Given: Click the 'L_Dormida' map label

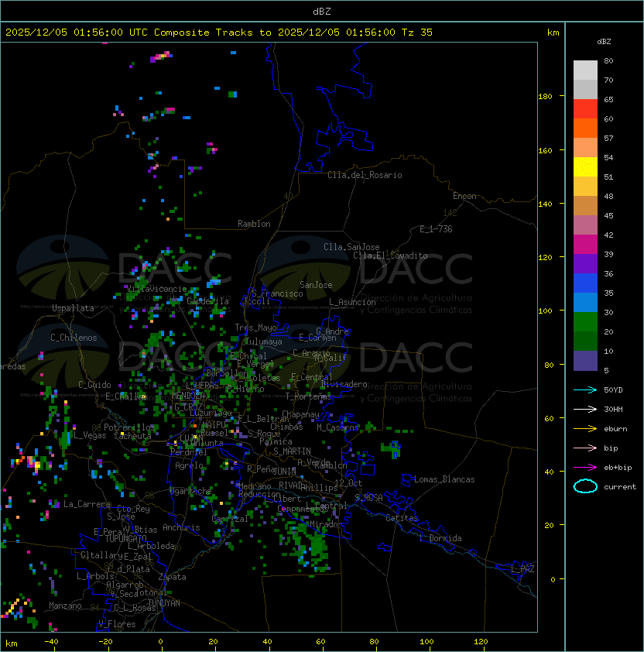Looking at the screenshot, I should [440, 538].
